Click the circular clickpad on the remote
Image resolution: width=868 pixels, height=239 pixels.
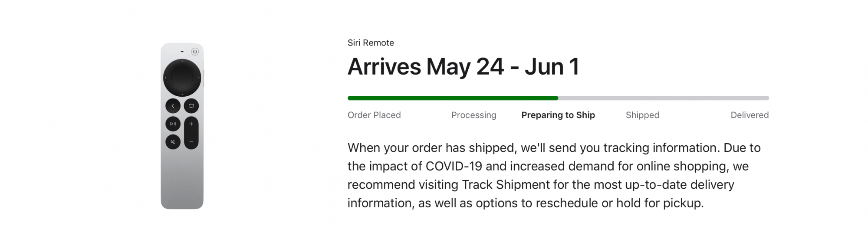pos(182,78)
